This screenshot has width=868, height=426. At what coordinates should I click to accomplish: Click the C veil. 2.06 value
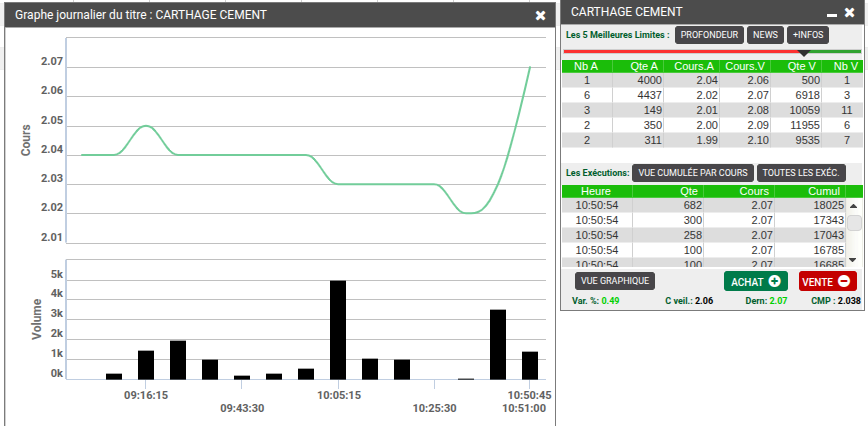[704, 301]
